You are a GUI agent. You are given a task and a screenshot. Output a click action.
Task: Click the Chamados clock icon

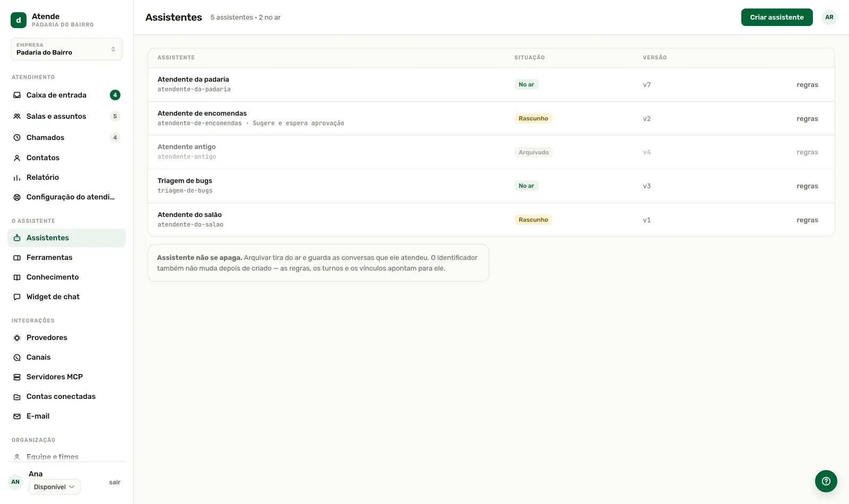click(17, 137)
